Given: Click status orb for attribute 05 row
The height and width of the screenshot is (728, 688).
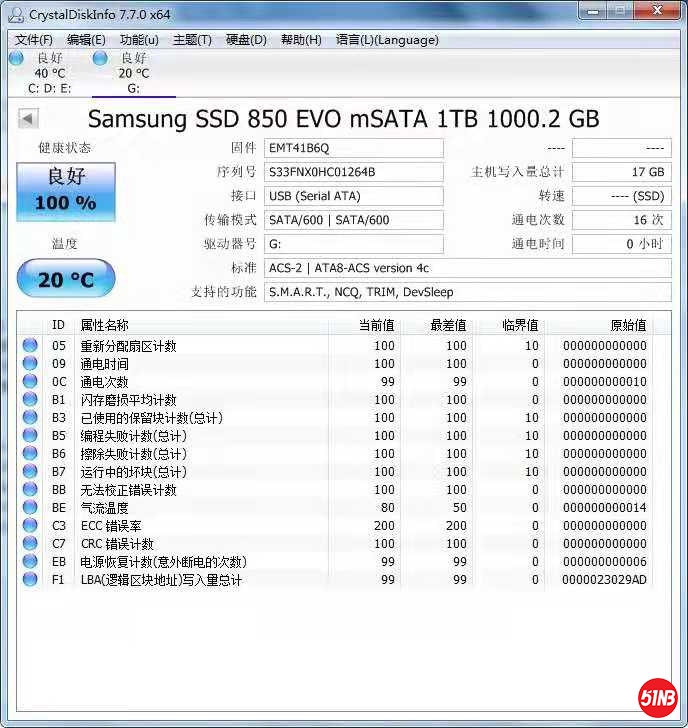Looking at the screenshot, I should 30,346.
